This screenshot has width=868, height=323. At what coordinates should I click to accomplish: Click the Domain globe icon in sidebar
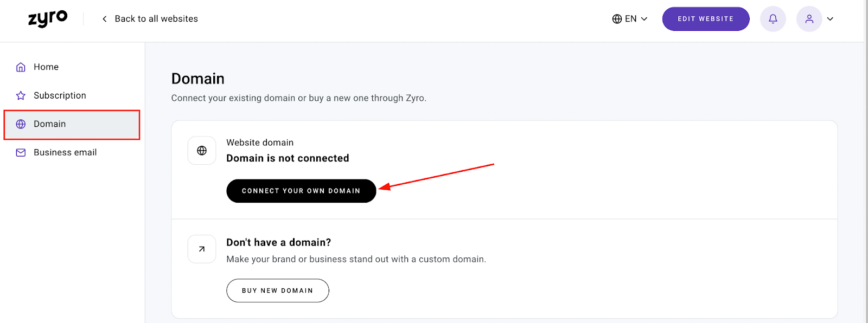coord(21,124)
